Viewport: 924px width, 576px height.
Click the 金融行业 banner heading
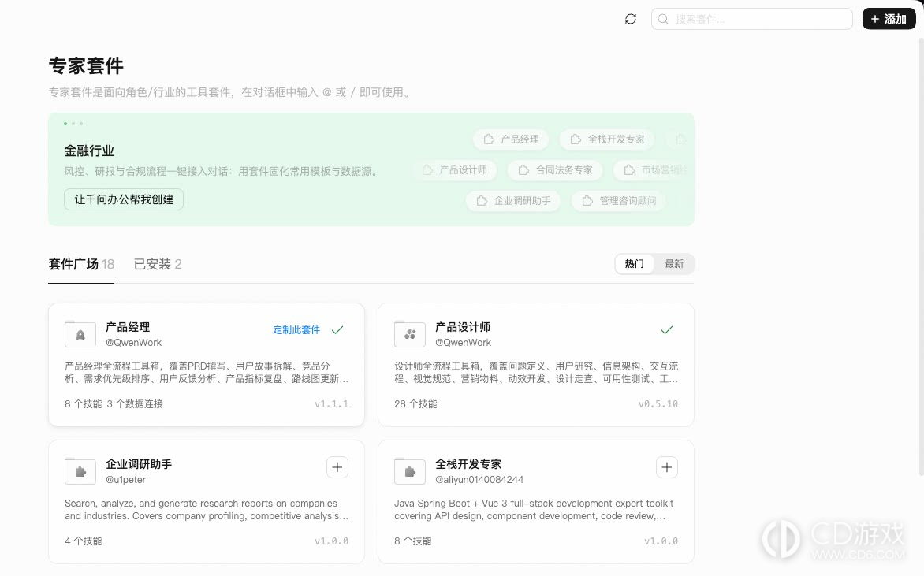click(x=89, y=151)
